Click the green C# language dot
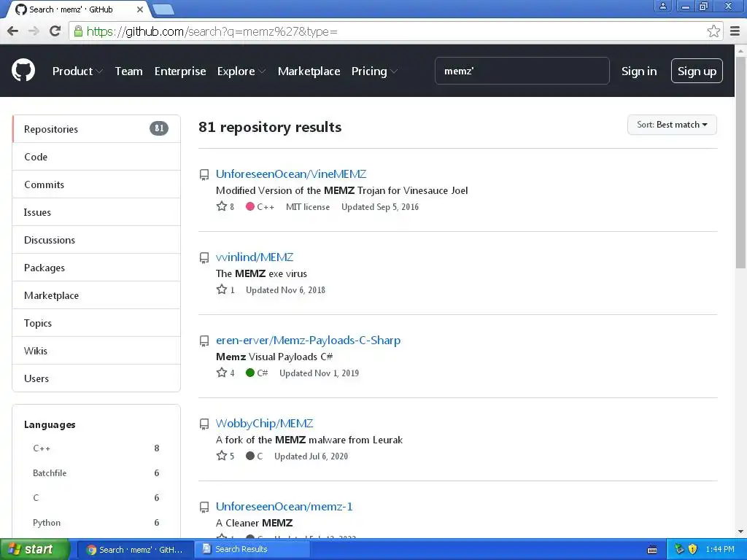 coord(249,373)
